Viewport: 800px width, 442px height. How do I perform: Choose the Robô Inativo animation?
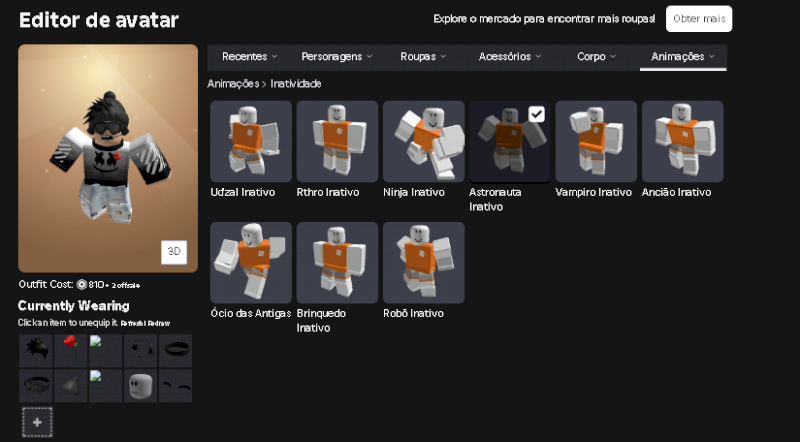tap(423, 262)
